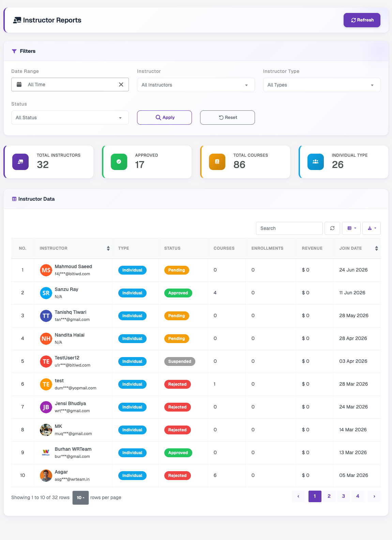This screenshot has height=540, width=392.
Task: Refresh the table with the reload icon
Action: click(x=332, y=228)
